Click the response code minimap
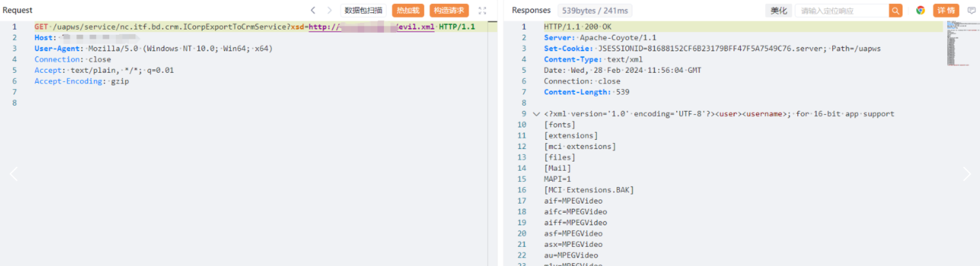Viewport: 980px width, 266px height. 962,43
